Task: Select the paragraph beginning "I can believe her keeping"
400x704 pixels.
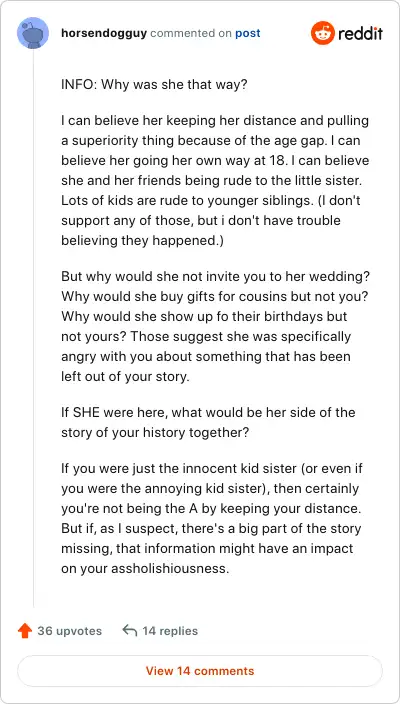Action: 215,181
